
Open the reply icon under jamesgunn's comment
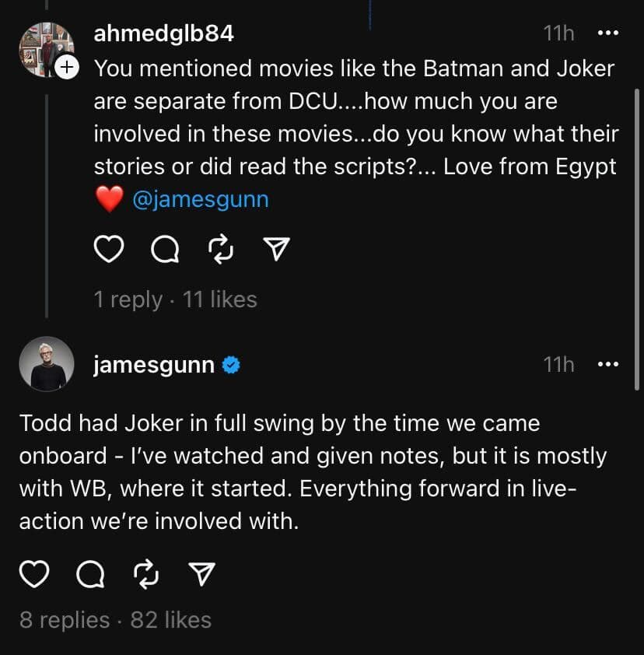[x=93, y=574]
